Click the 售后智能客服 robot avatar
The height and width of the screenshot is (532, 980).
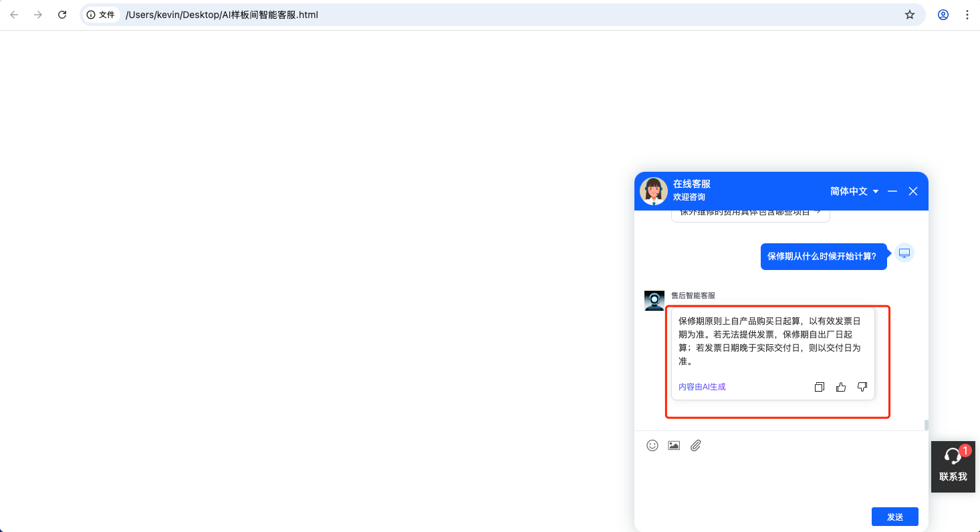coord(654,301)
